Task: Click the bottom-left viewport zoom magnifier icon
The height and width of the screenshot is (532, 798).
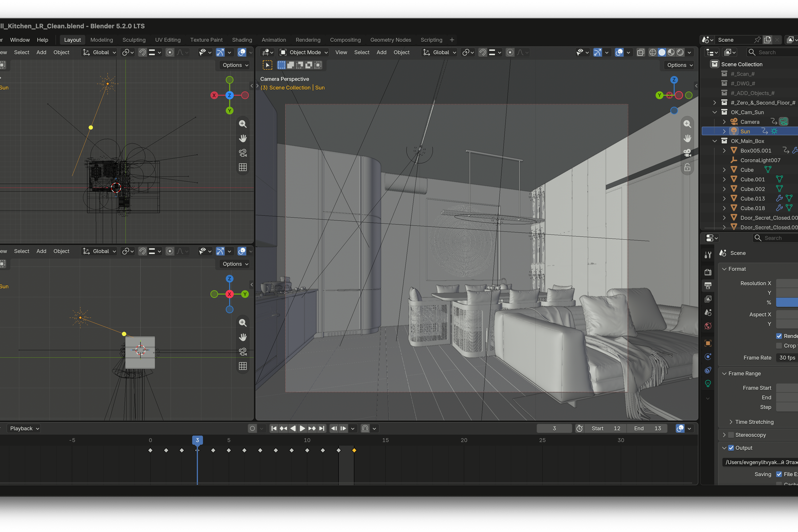Action: click(x=243, y=323)
